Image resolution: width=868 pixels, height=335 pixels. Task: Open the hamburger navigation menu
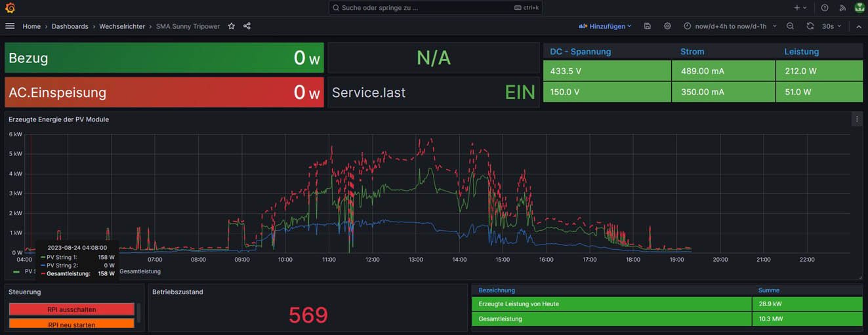[10, 26]
